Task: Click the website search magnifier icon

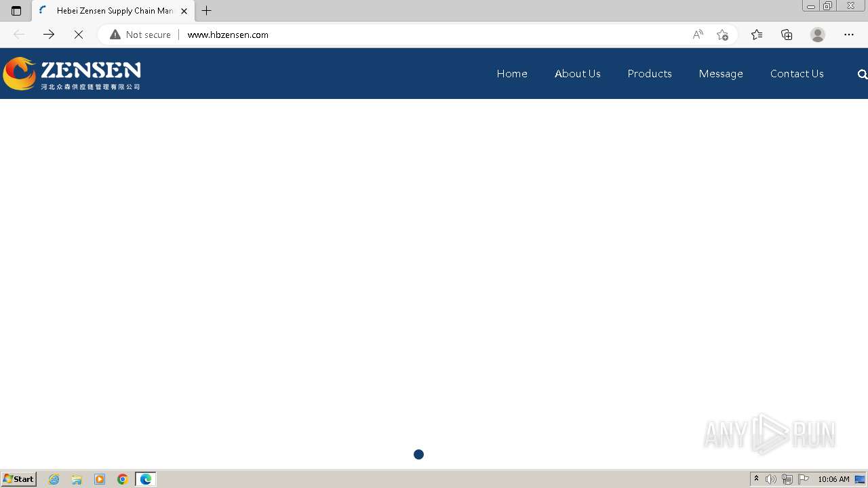Action: 862,74
